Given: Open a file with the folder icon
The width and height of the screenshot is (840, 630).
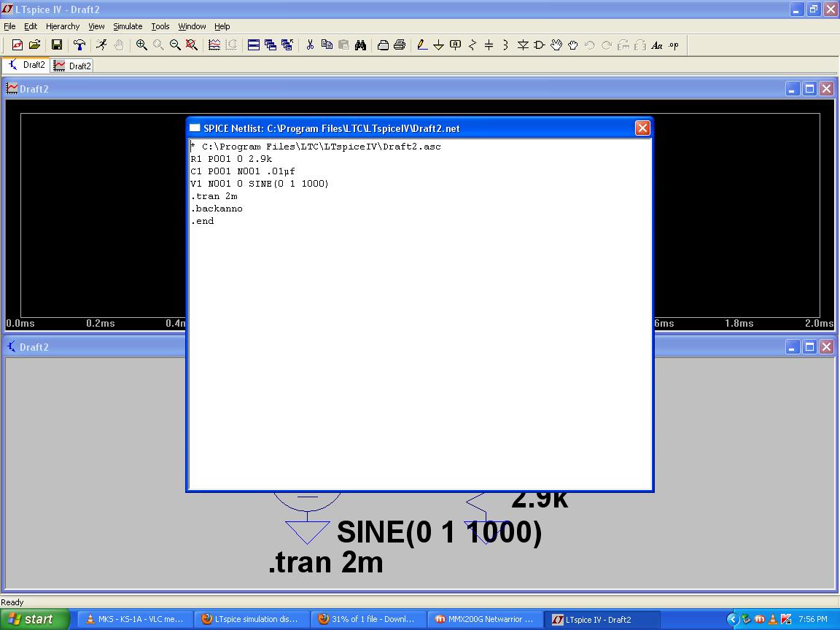Looking at the screenshot, I should coord(34,45).
